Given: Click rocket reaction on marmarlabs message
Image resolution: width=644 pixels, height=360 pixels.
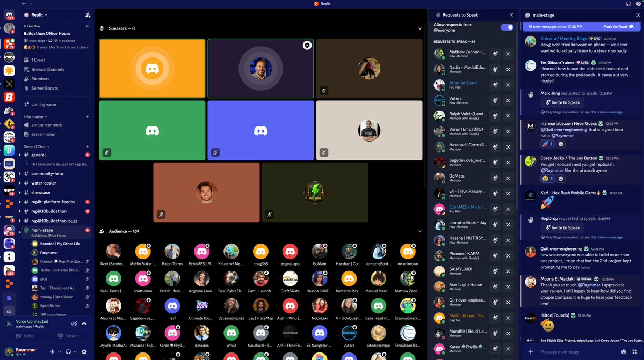Looking at the screenshot, I should (x=547, y=144).
